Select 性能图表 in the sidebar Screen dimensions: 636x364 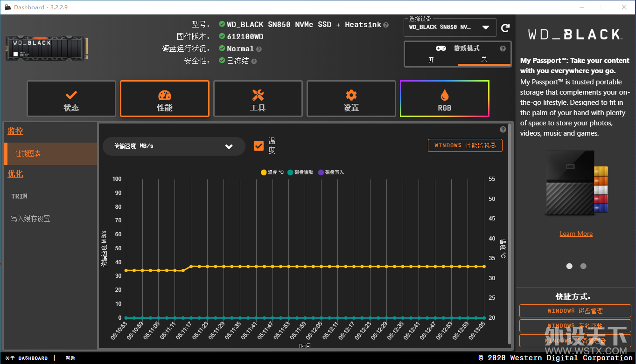pyautogui.click(x=50, y=154)
